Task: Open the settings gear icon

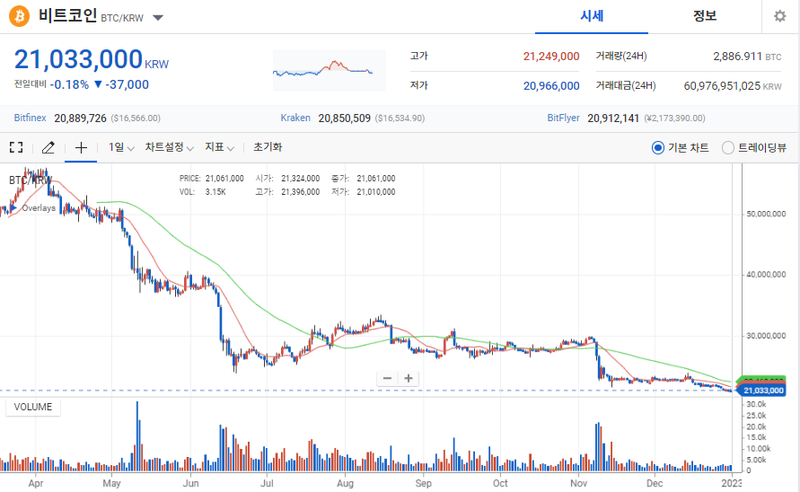Action: point(780,17)
